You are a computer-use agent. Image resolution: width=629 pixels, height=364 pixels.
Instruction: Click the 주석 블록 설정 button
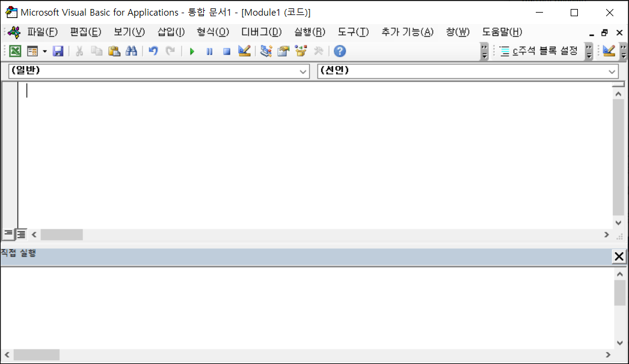(539, 51)
